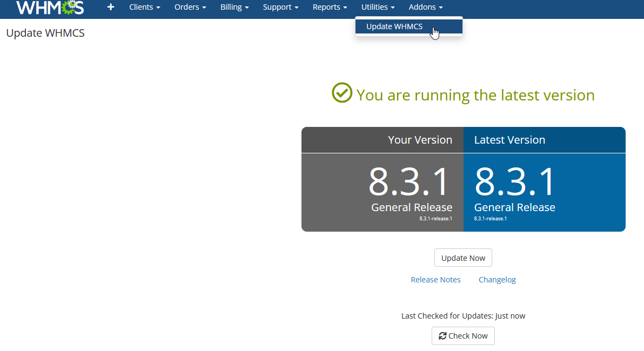Click the Update Now button

[x=464, y=258]
